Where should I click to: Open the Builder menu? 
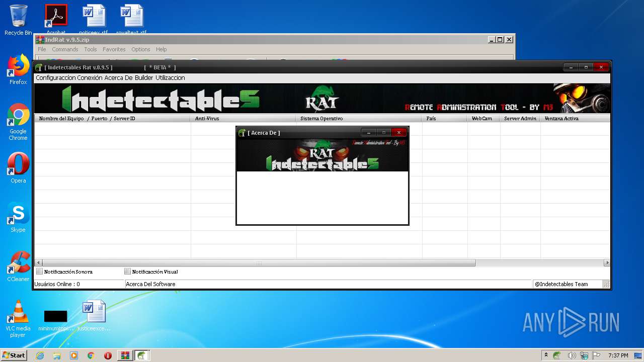[x=144, y=78]
